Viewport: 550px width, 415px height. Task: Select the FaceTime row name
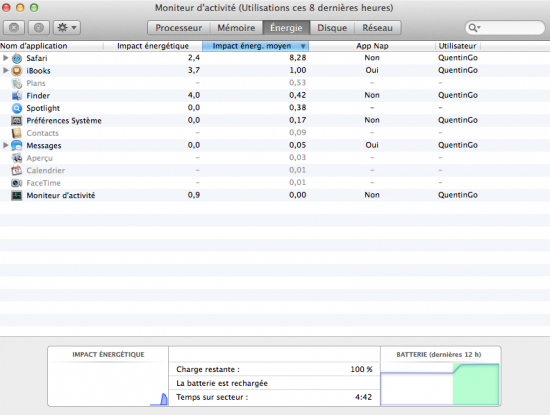coord(43,183)
